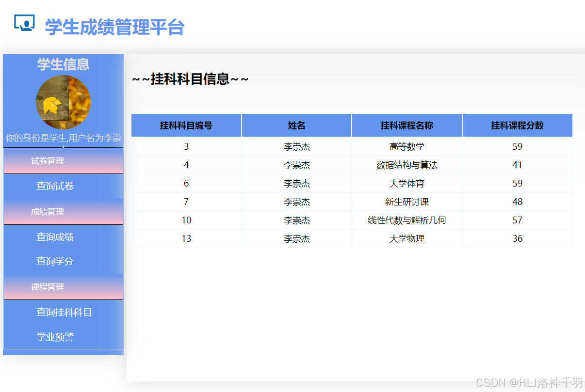The image size is (585, 392).
Task: Click the 挂科科目编号 column header
Action: [x=186, y=125]
